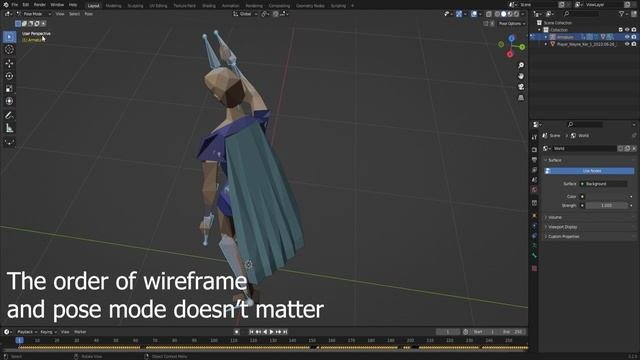This screenshot has width=640, height=360.
Task: Jump to the timeline start frame button
Action: (x=251, y=332)
